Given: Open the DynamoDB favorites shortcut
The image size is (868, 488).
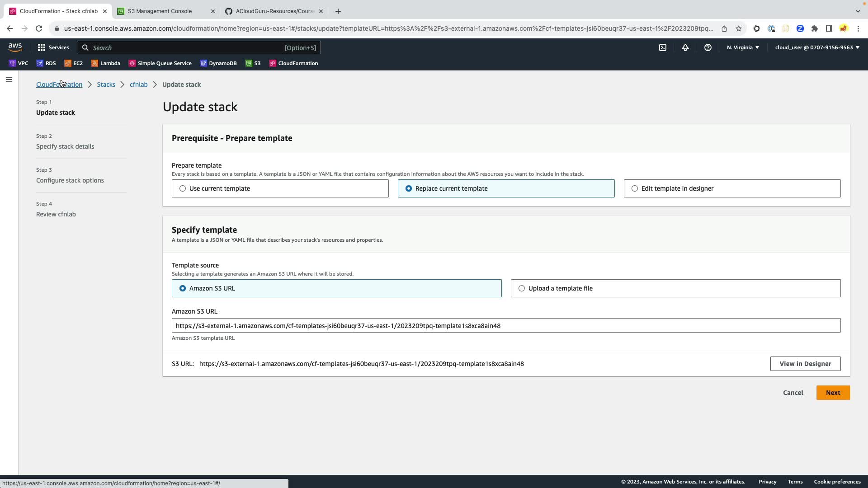Looking at the screenshot, I should click(x=218, y=63).
